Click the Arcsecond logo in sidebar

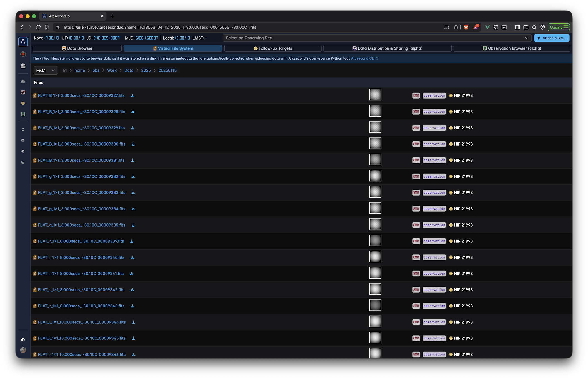pos(23,41)
